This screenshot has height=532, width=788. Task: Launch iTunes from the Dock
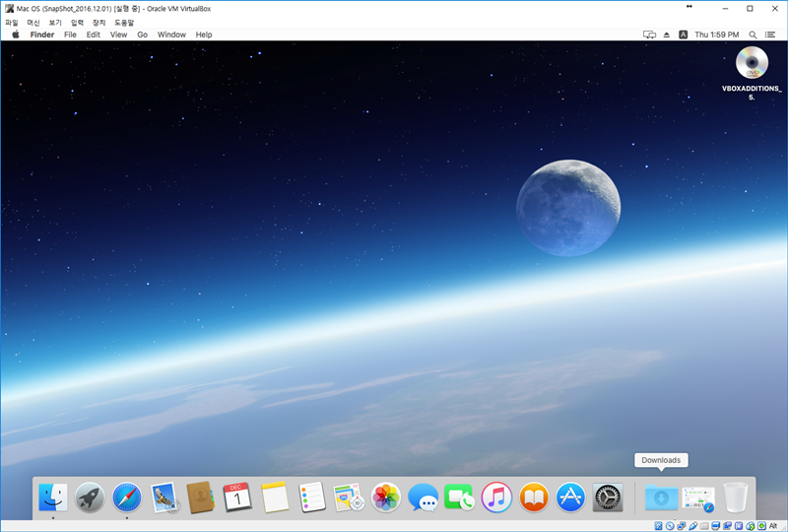tap(496, 498)
